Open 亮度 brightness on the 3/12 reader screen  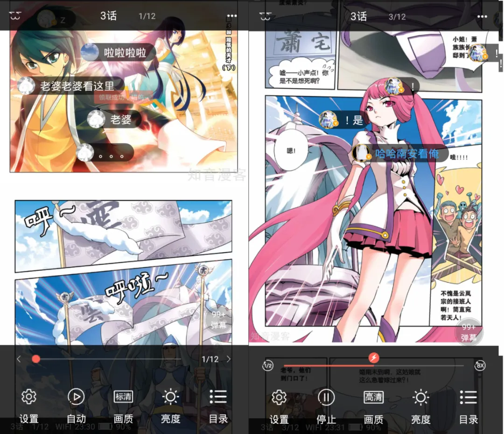point(420,397)
